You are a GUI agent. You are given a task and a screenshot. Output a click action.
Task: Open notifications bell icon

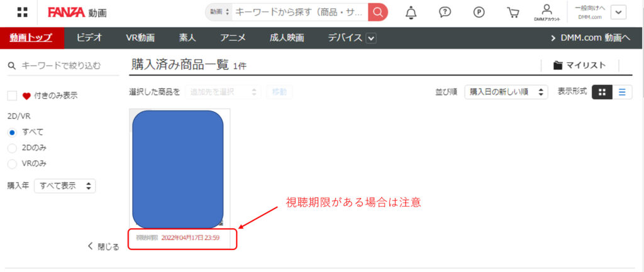coord(411,12)
